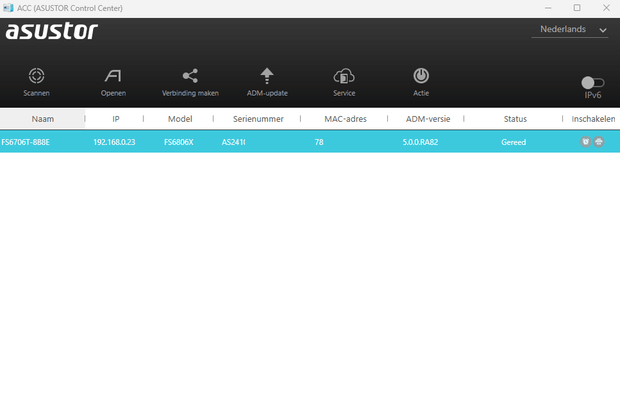The width and height of the screenshot is (620, 402).
Task: Click the Status column header
Action: click(x=515, y=119)
